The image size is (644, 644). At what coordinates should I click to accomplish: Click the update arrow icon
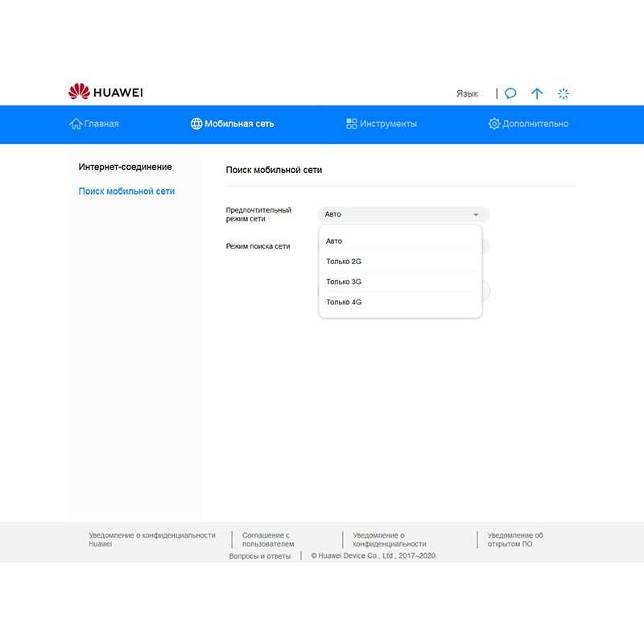537,93
